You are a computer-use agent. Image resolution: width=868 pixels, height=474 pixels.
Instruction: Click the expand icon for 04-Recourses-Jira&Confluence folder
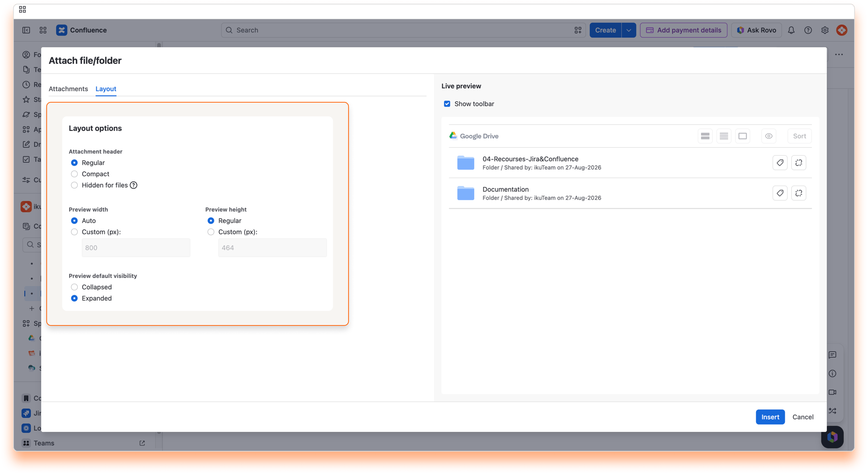click(x=799, y=163)
